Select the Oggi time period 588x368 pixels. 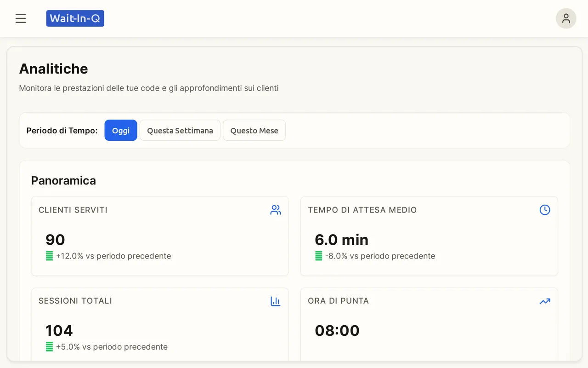[x=121, y=131]
